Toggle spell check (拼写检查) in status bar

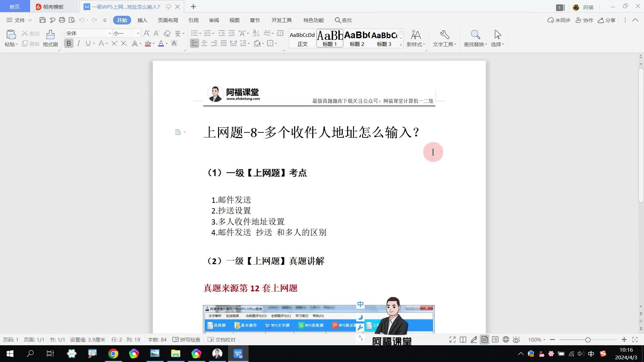point(186,340)
